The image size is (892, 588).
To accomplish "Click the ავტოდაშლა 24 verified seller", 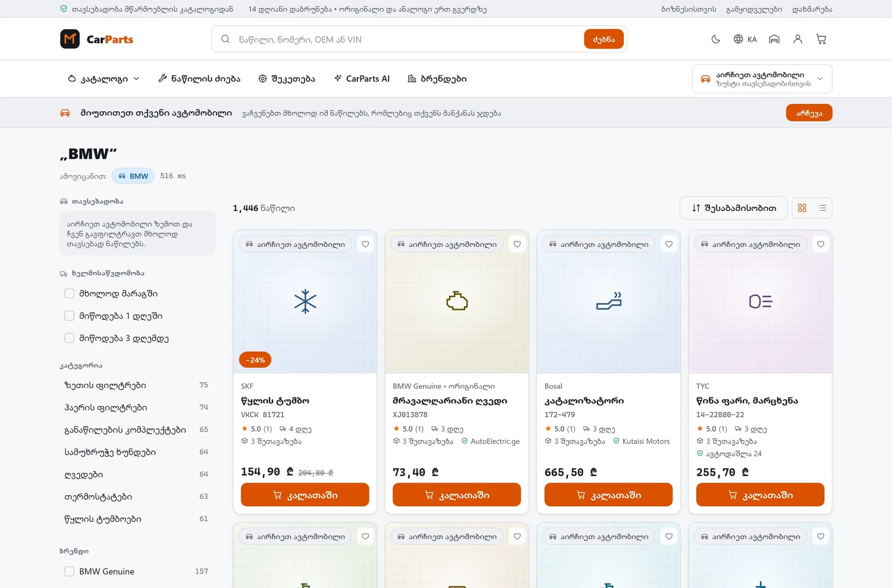I will [x=729, y=454].
